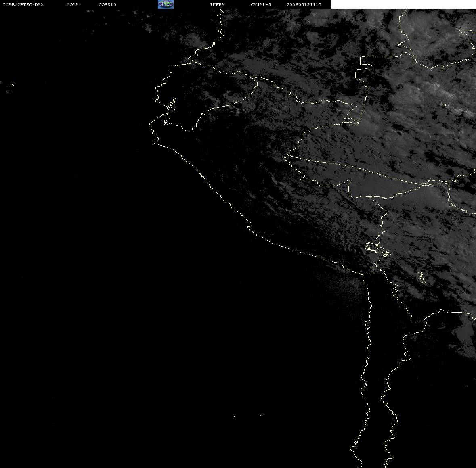Select the Paracas peninsula notch on coast
476x468 pixels.
tap(249, 226)
